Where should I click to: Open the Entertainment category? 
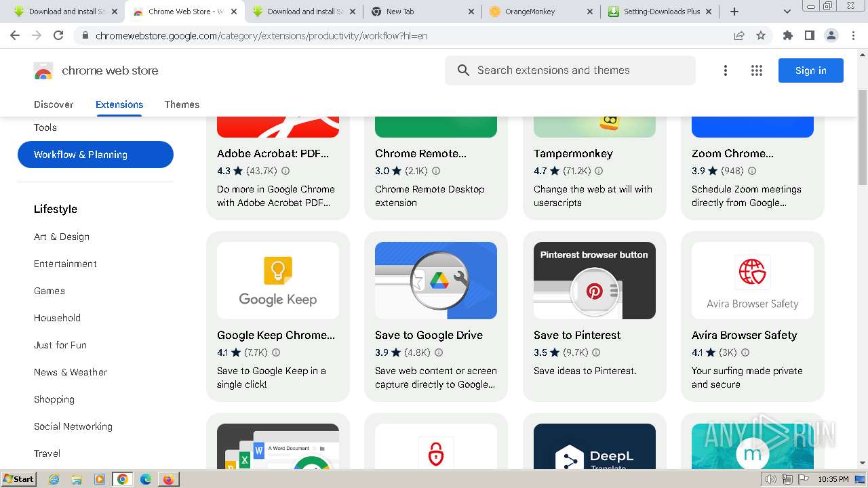coord(65,264)
